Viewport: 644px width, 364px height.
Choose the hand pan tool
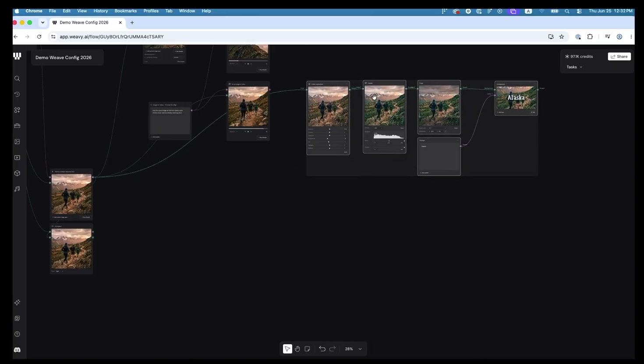click(x=297, y=349)
